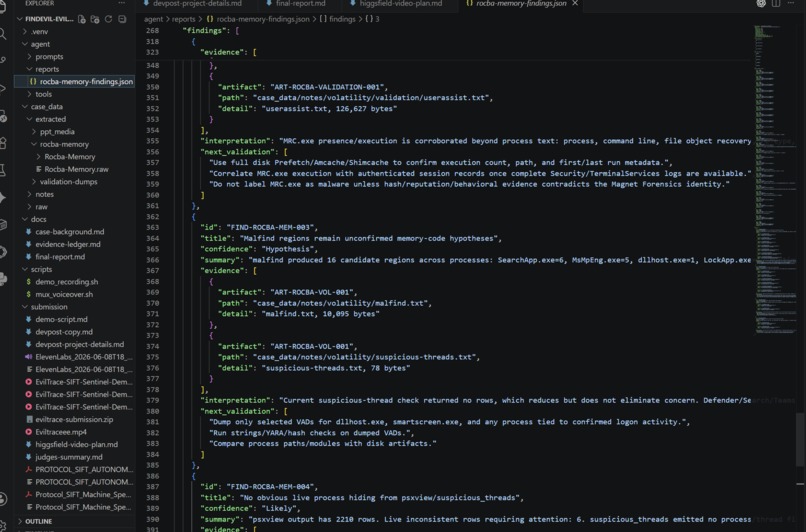Open rocba-memory-findings.json in the Explorer tree

pyautogui.click(x=75, y=81)
